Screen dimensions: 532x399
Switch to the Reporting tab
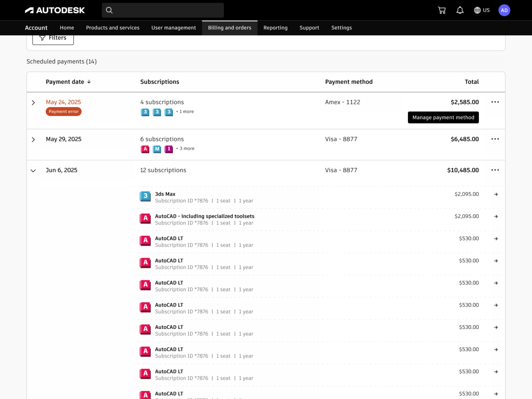(x=275, y=28)
